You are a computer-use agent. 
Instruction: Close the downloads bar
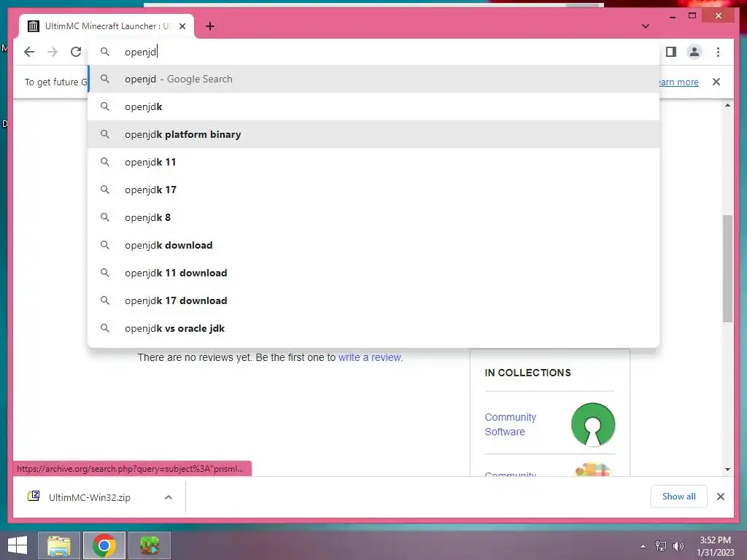point(721,497)
